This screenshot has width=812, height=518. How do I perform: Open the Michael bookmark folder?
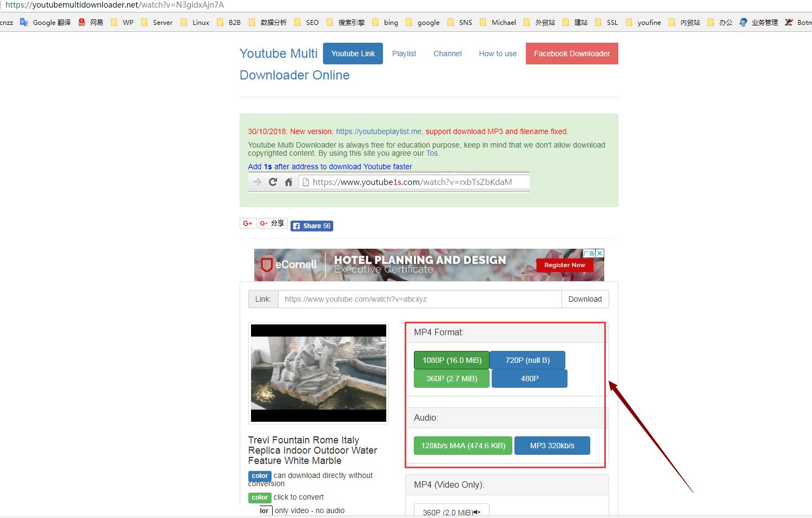pyautogui.click(x=498, y=22)
